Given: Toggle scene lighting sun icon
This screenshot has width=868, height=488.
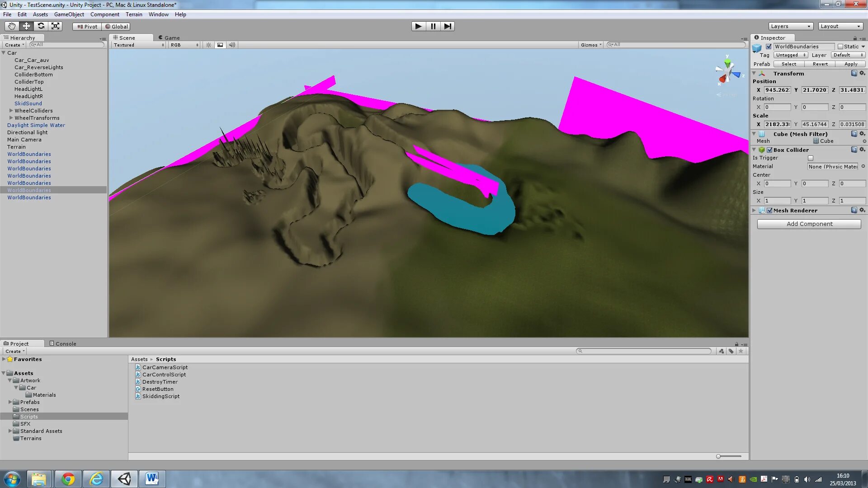Looking at the screenshot, I should click(208, 45).
